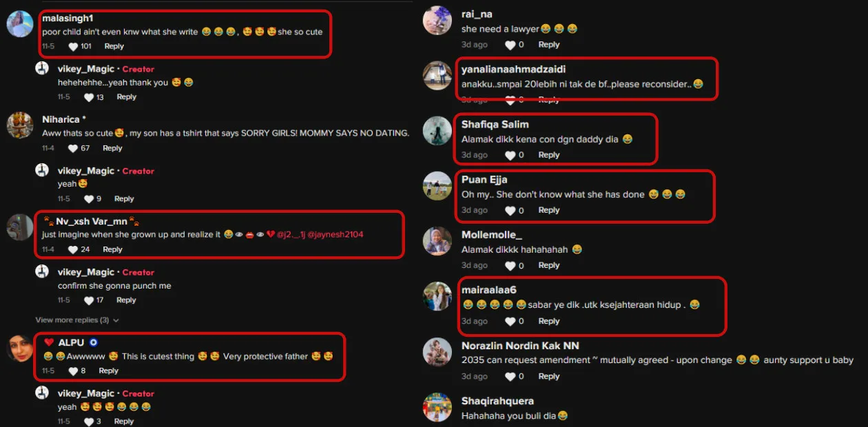
Task: Open the @jaynesh2104 mention link
Action: pos(335,235)
